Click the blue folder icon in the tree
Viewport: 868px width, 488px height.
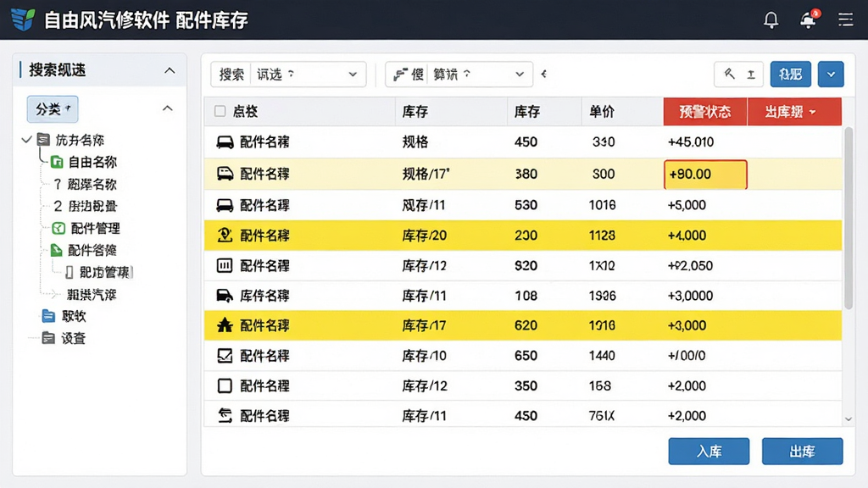(x=48, y=316)
